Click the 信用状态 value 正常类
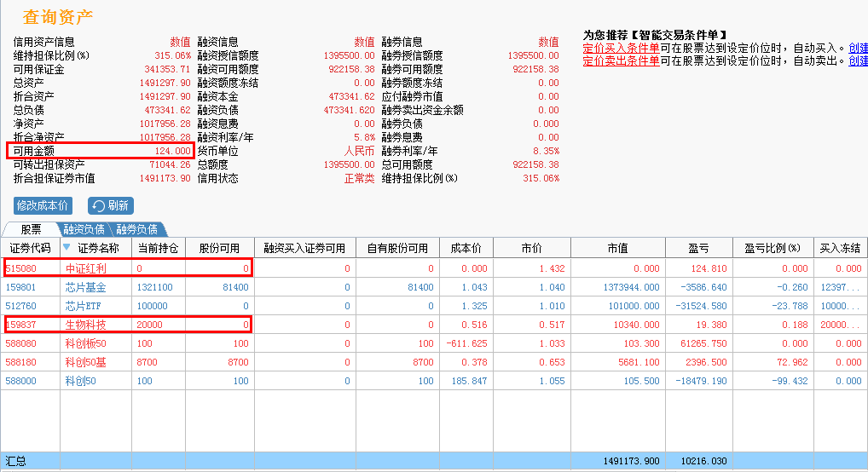The width and height of the screenshot is (868, 472). 360,178
